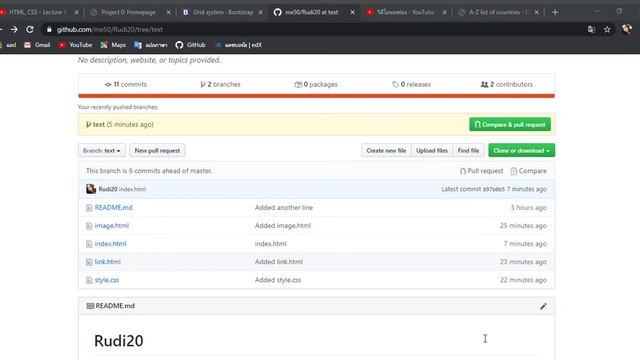640x360 pixels.
Task: Open the Pull request link in branch info
Action: click(481, 171)
